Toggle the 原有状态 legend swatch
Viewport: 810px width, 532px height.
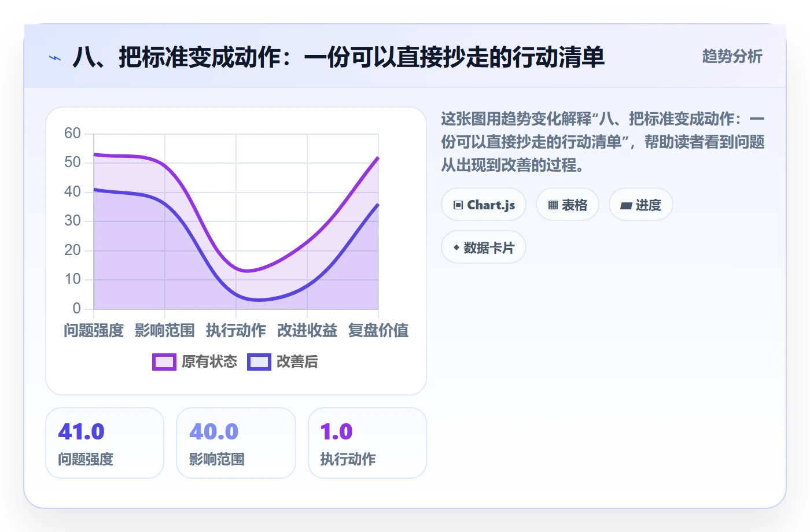164,362
